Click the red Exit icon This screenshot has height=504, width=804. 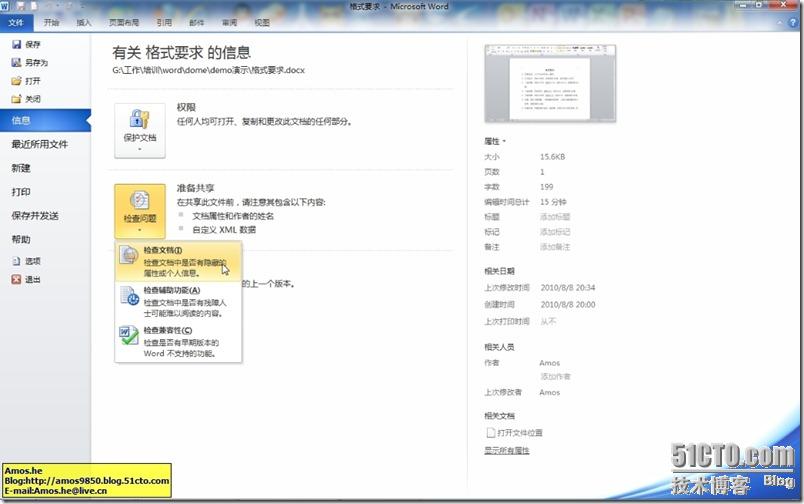coord(16,279)
